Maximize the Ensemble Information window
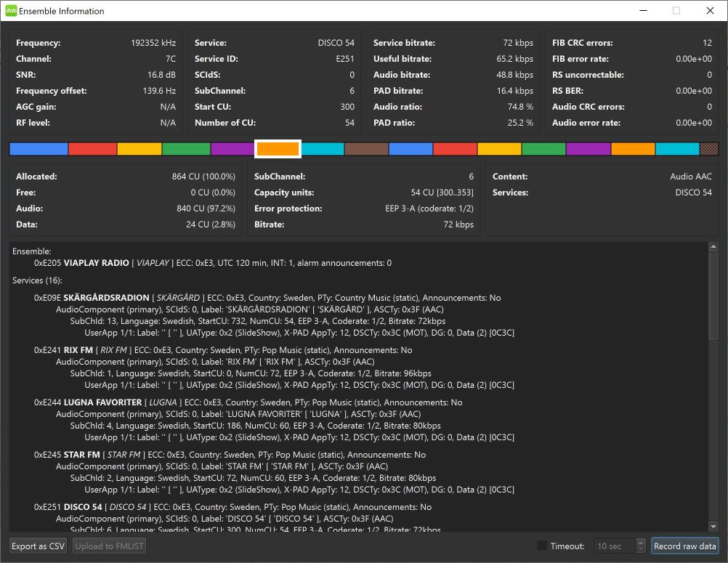 [676, 11]
